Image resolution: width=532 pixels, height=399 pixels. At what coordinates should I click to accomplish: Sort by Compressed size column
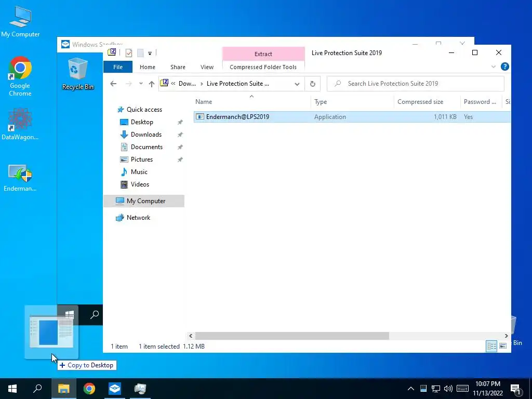tap(427, 101)
